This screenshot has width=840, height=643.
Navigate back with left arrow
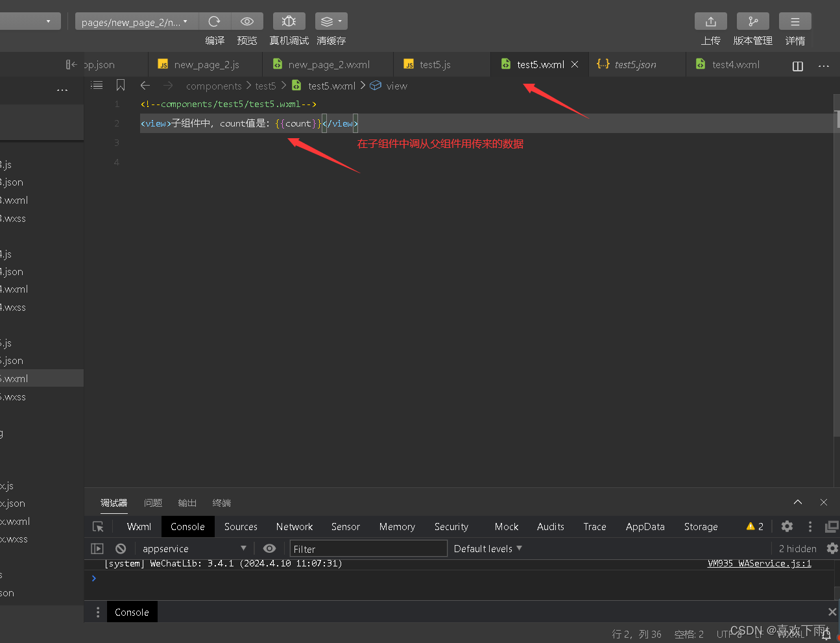[x=145, y=85]
